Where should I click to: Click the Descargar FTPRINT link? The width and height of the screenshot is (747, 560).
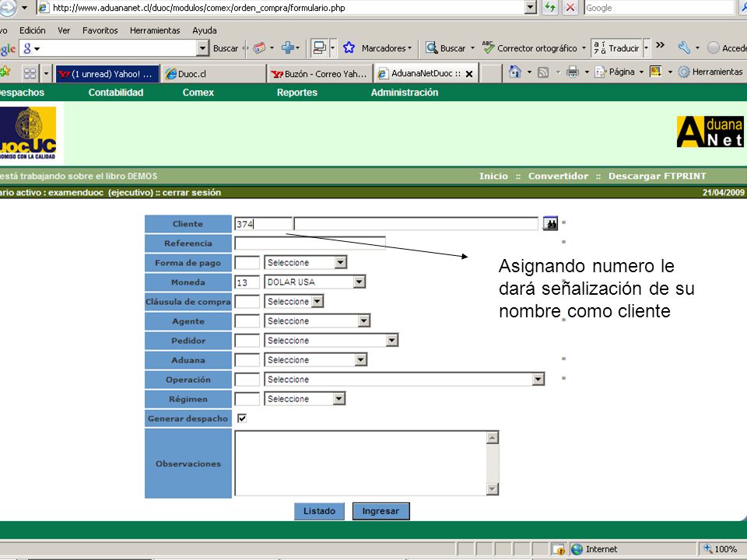click(658, 177)
